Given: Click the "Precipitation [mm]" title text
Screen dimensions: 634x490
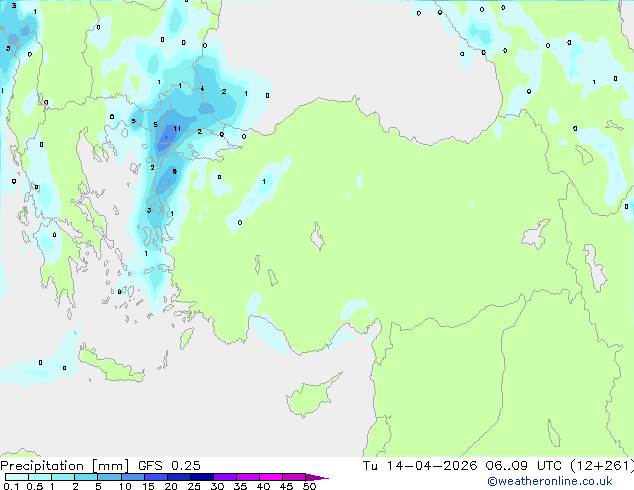Looking at the screenshot, I should [65, 466].
